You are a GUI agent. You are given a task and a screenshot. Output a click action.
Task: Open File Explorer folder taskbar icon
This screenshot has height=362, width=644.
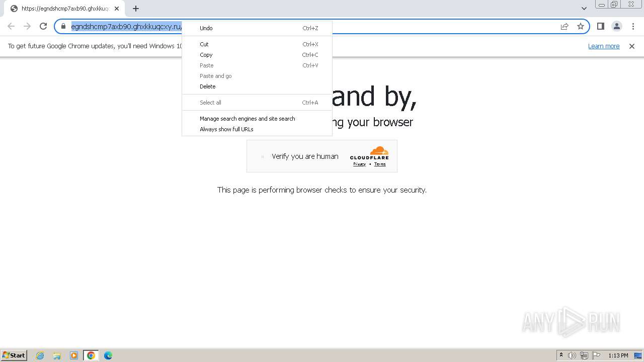(57, 355)
